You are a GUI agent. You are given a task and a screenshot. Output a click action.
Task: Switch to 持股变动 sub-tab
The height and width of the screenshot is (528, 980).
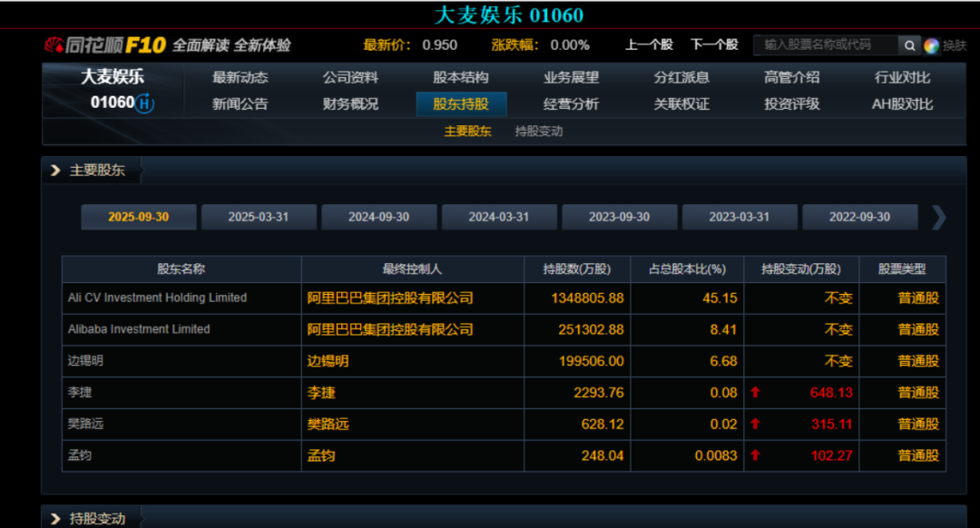click(x=539, y=132)
